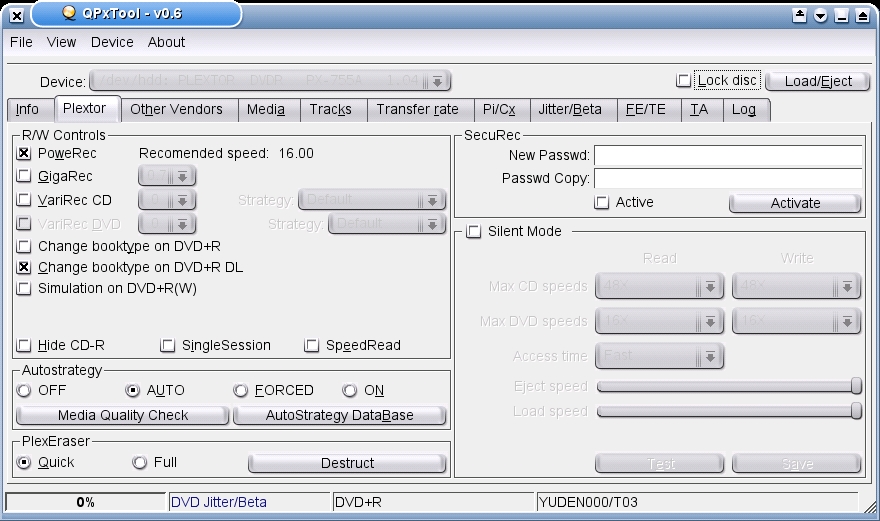Enable Simulation on DVD+R(W) checkbox

24,289
